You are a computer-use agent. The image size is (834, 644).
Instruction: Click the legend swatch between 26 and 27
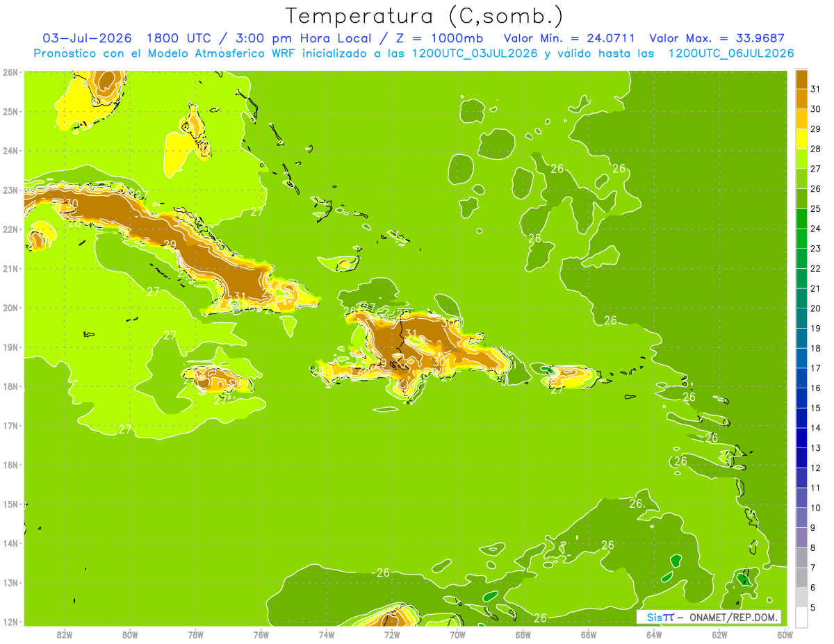(801, 179)
